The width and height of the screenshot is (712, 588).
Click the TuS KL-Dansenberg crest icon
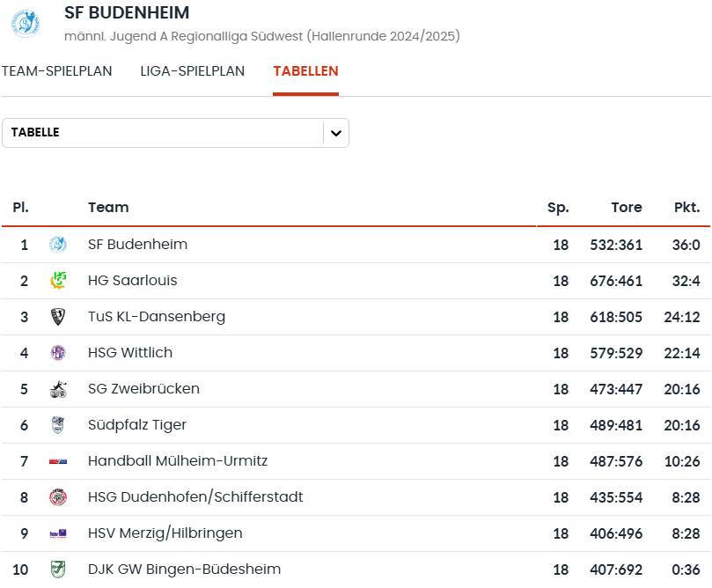[x=58, y=317]
